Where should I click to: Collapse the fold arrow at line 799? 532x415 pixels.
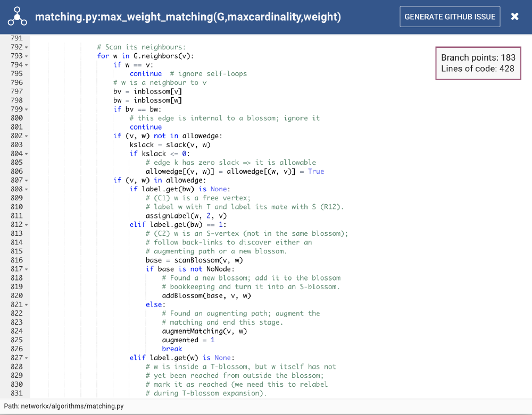coord(27,109)
